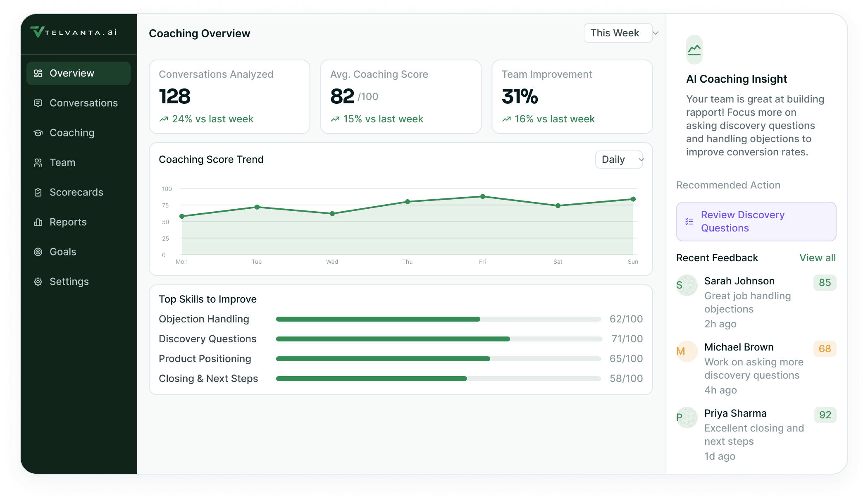
Task: Click the Top Skills to Improve heading
Action: [207, 299]
